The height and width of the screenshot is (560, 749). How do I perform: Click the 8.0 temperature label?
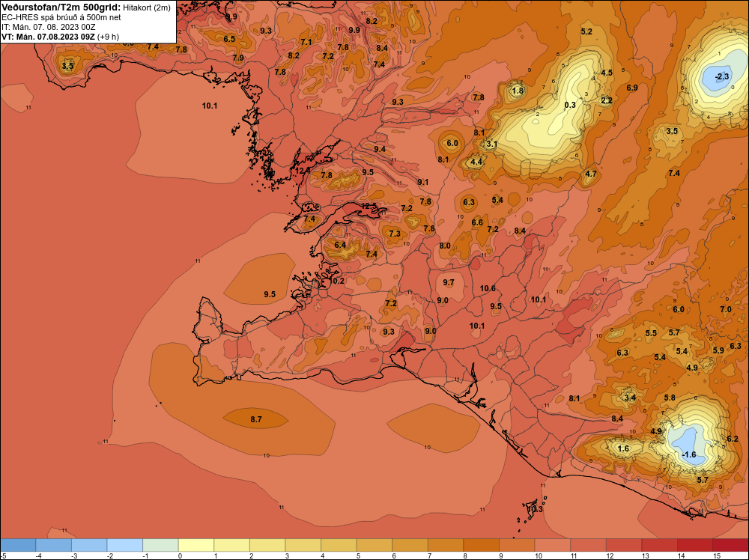(x=445, y=246)
